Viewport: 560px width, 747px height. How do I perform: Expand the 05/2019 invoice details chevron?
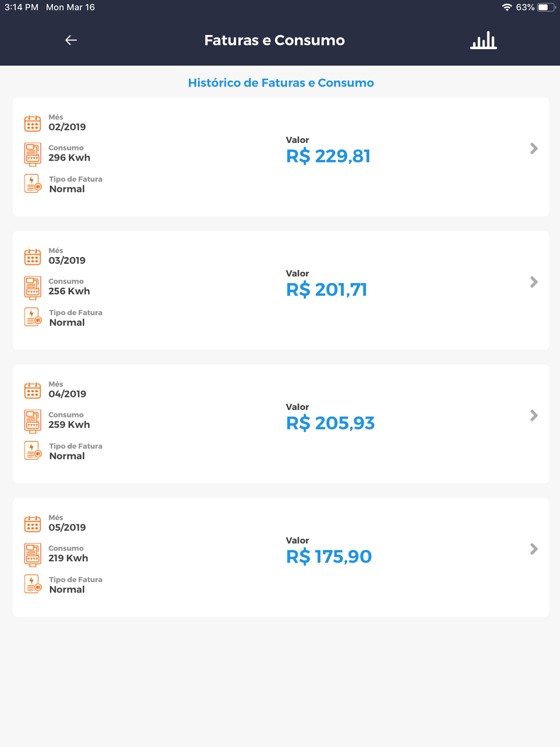[534, 549]
